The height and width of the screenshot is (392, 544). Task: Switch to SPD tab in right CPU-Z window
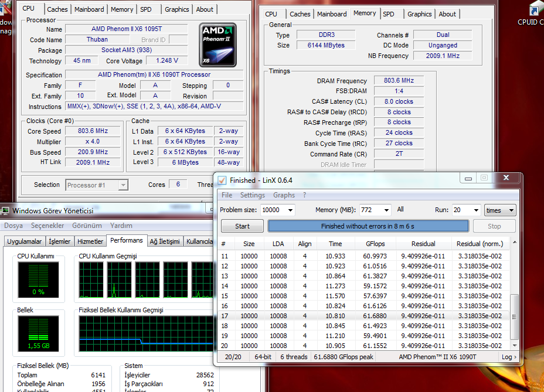pos(388,14)
